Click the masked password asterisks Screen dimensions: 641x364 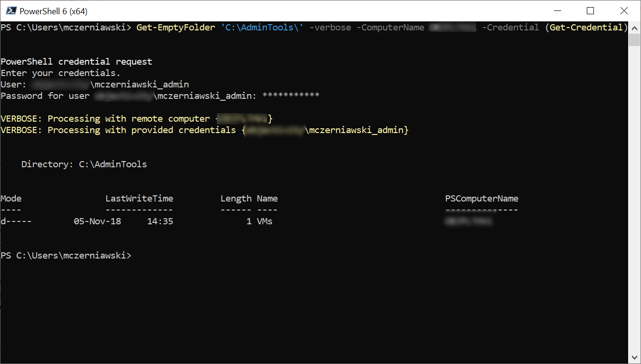pos(291,96)
